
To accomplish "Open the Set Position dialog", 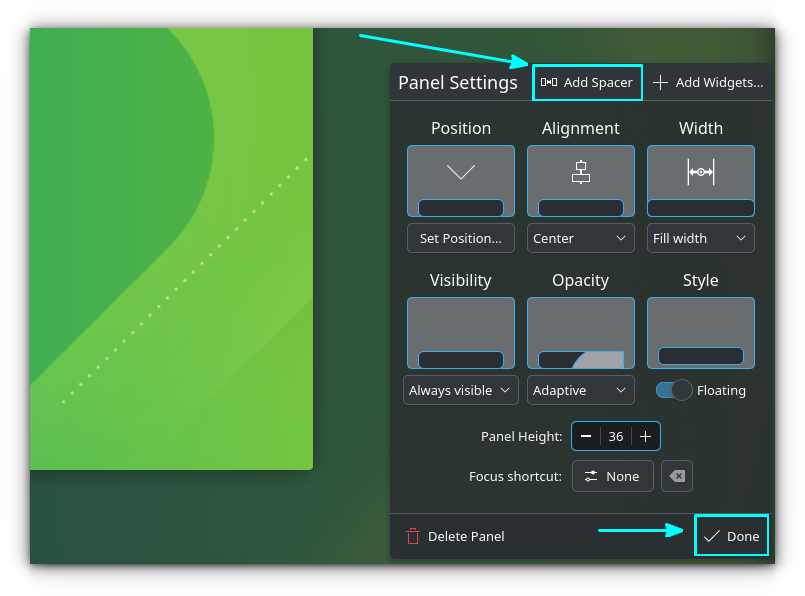I will click(460, 238).
